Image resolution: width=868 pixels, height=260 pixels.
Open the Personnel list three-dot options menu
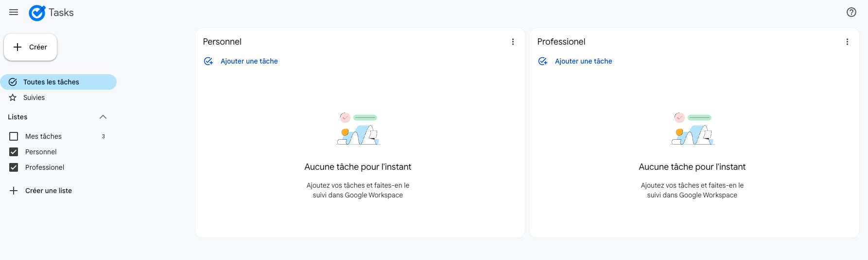pos(513,42)
